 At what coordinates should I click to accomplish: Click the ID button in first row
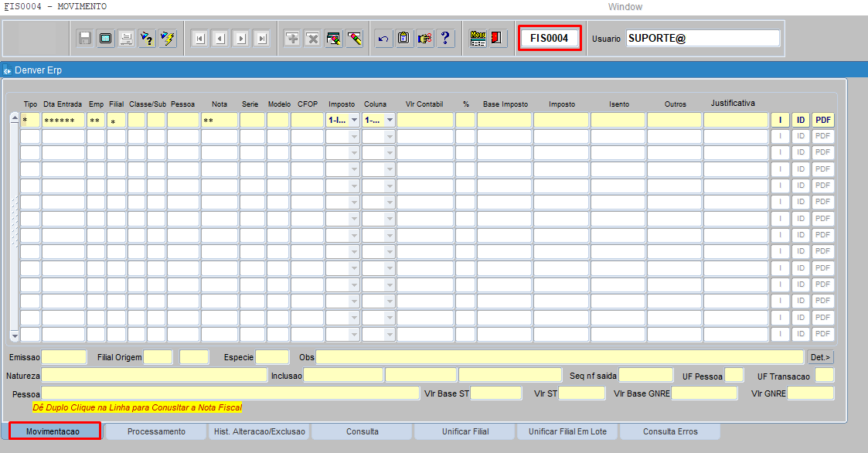pyautogui.click(x=801, y=120)
